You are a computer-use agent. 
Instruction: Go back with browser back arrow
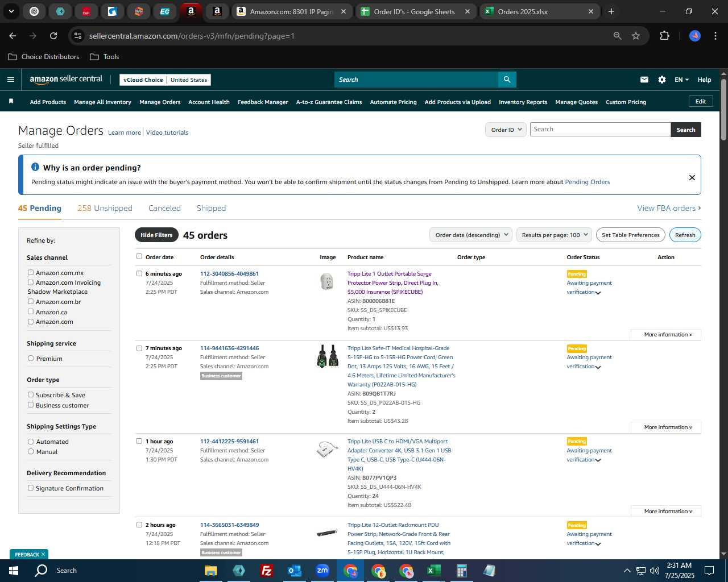13,36
